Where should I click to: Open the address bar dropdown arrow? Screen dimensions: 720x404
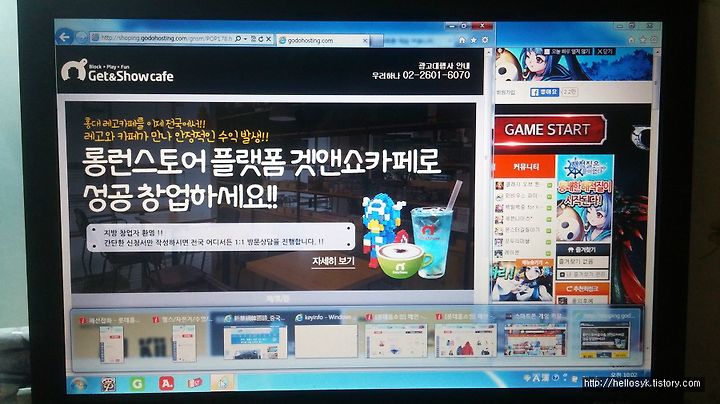click(246, 39)
